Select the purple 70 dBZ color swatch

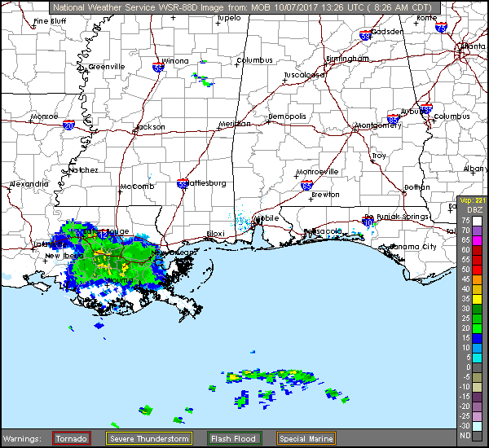coord(477,231)
